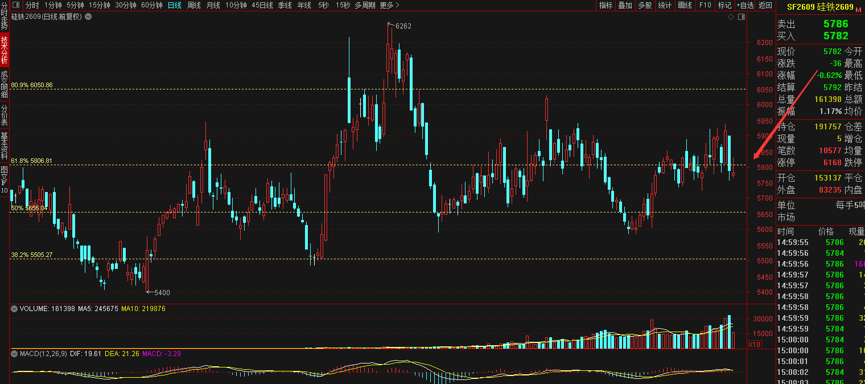Click the X10 volume scale label
This screenshot has width=865, height=384.
click(x=754, y=344)
